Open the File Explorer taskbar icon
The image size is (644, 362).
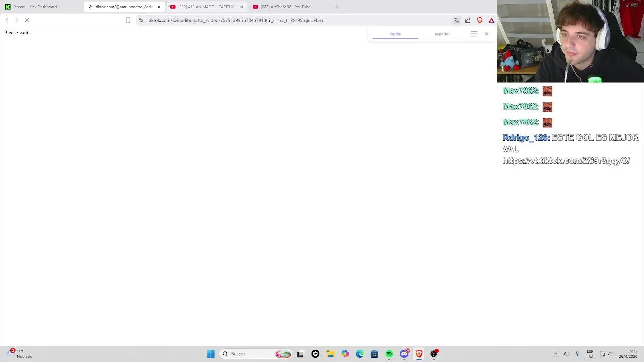pos(330,354)
